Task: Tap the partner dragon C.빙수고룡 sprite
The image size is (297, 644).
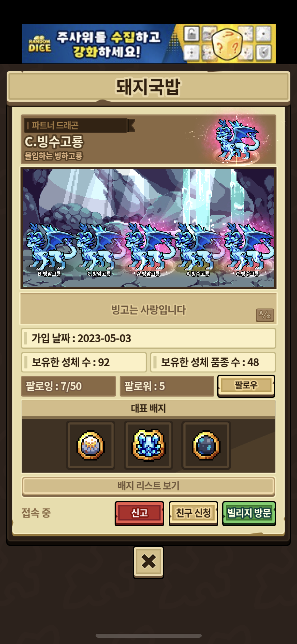Action: click(x=236, y=140)
